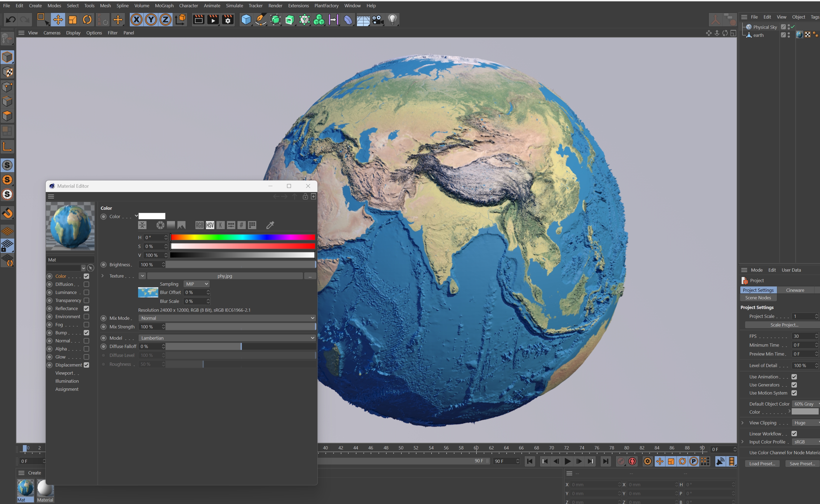This screenshot has width=820, height=504.
Task: Click the Camera object icon
Action: tap(378, 20)
